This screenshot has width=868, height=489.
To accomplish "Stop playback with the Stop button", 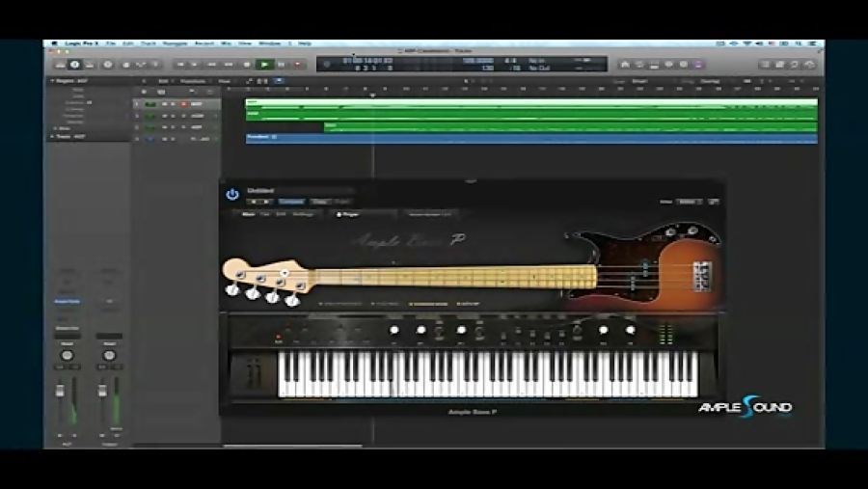I will pos(247,65).
